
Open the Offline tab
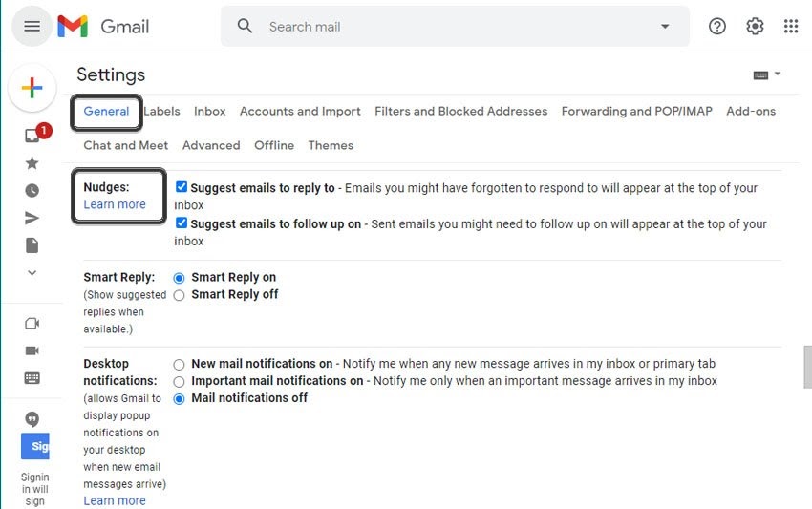pyautogui.click(x=274, y=145)
